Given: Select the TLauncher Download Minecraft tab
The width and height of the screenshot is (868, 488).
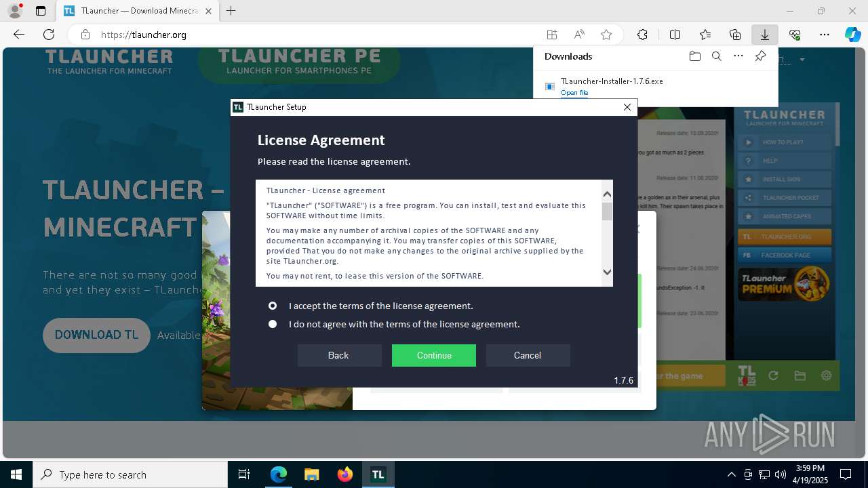Looking at the screenshot, I should click(136, 11).
